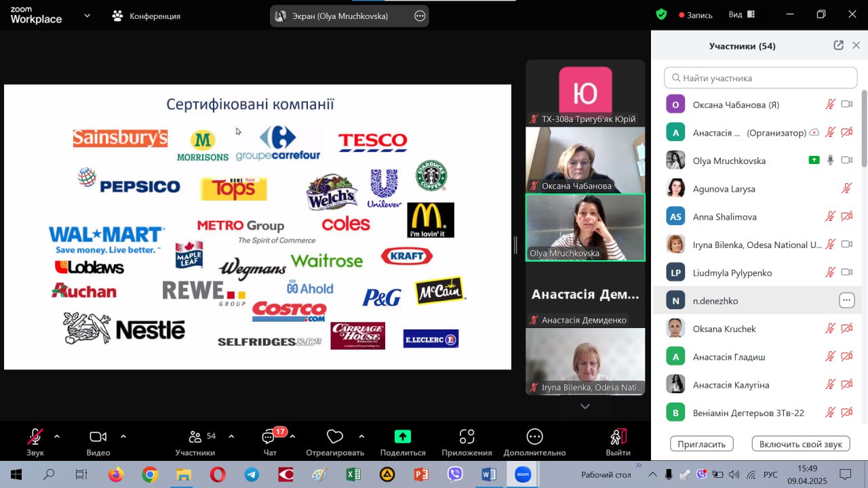Toggle camera icon for Liudmyla Pylypenko

coord(846,272)
